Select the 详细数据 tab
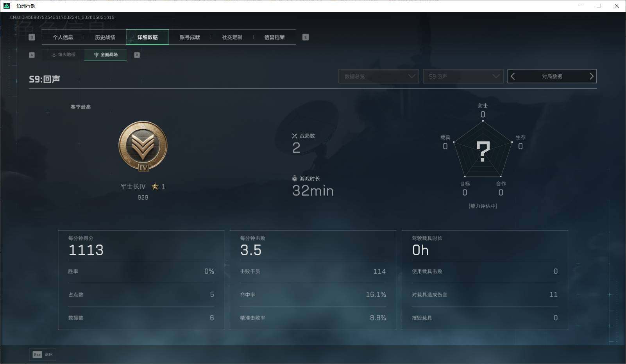The width and height of the screenshot is (626, 364). pos(147,37)
